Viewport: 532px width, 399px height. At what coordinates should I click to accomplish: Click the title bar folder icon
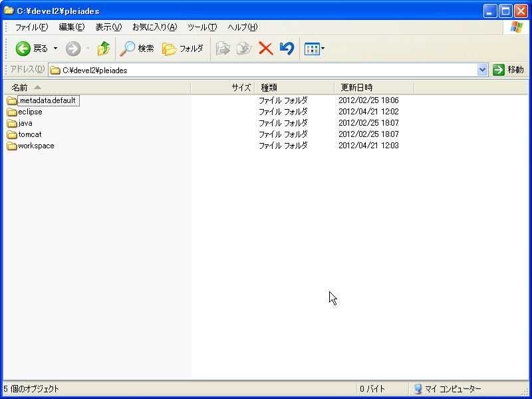pyautogui.click(x=9, y=11)
